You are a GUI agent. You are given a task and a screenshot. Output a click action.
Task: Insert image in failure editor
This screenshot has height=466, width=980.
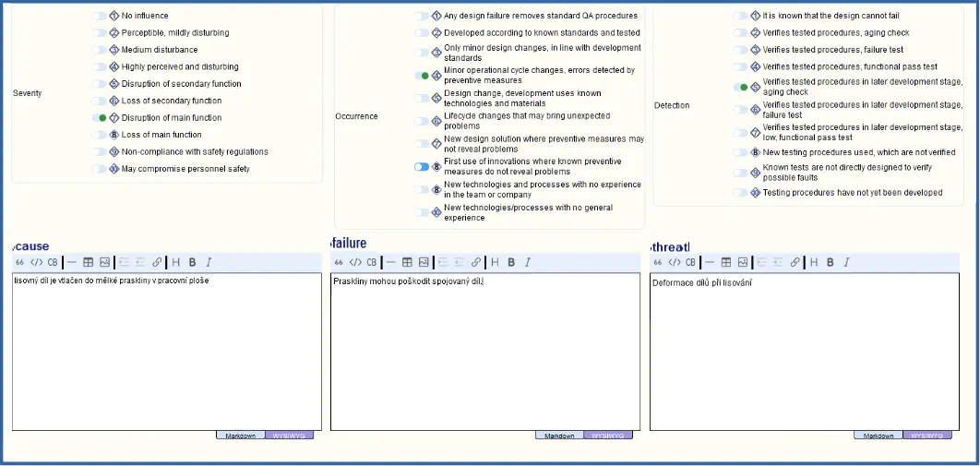(424, 262)
